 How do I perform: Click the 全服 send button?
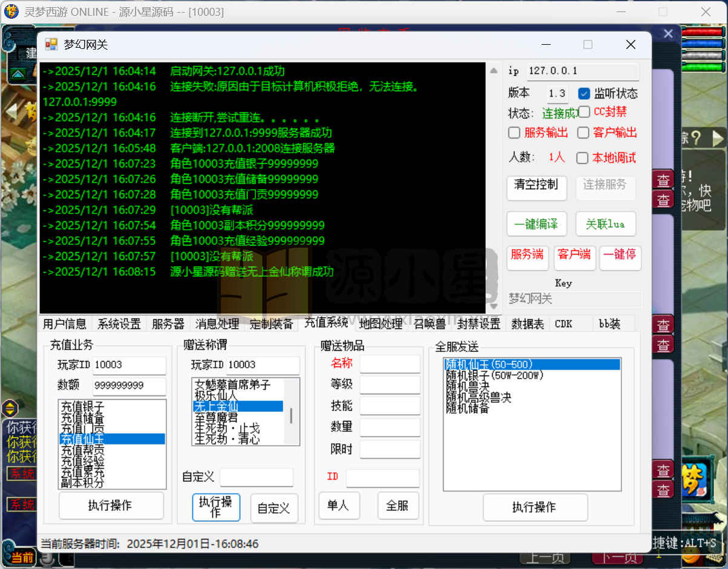[x=398, y=507]
